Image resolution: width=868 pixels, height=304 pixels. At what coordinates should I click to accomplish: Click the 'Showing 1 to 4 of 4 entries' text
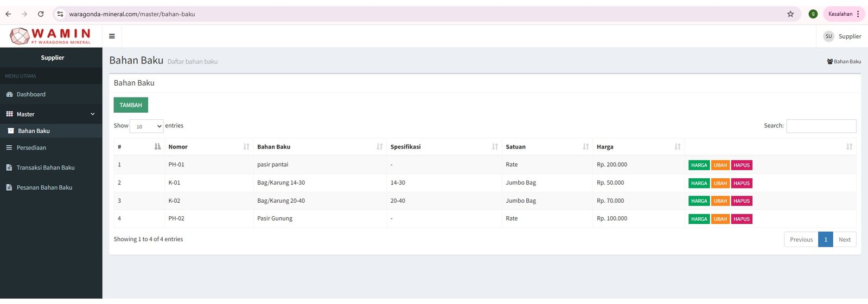(x=148, y=239)
